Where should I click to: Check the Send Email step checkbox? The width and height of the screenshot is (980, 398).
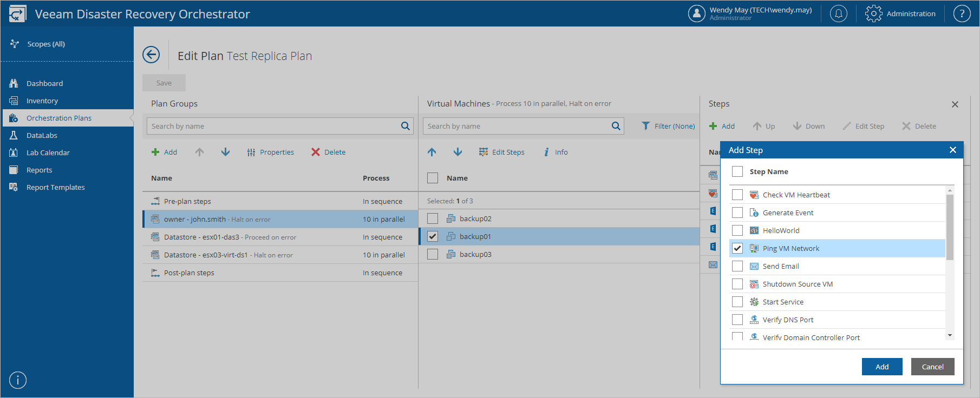pyautogui.click(x=737, y=266)
